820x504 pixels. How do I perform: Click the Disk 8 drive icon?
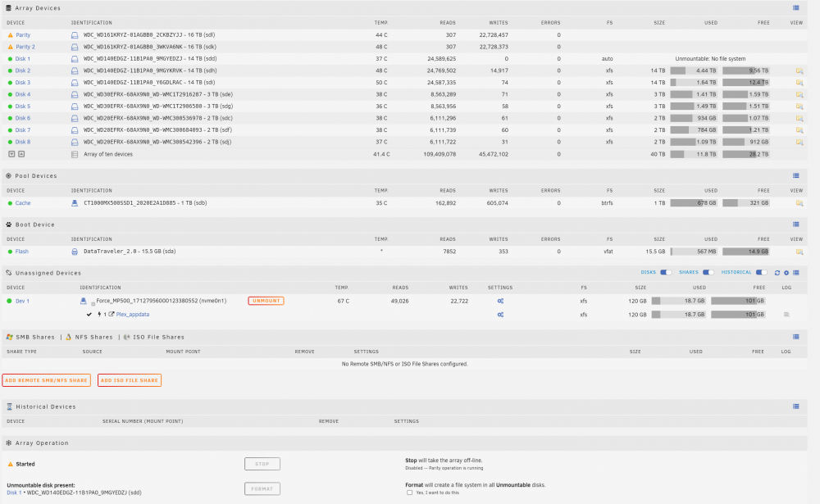(x=75, y=143)
